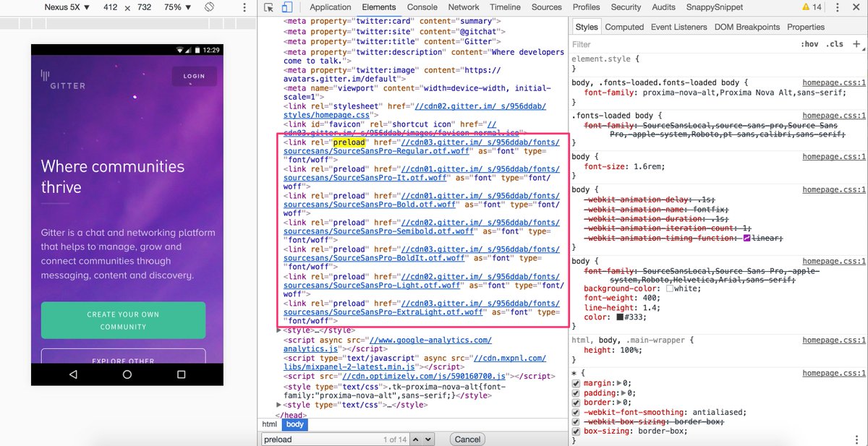Expand the padding property value

click(623, 393)
